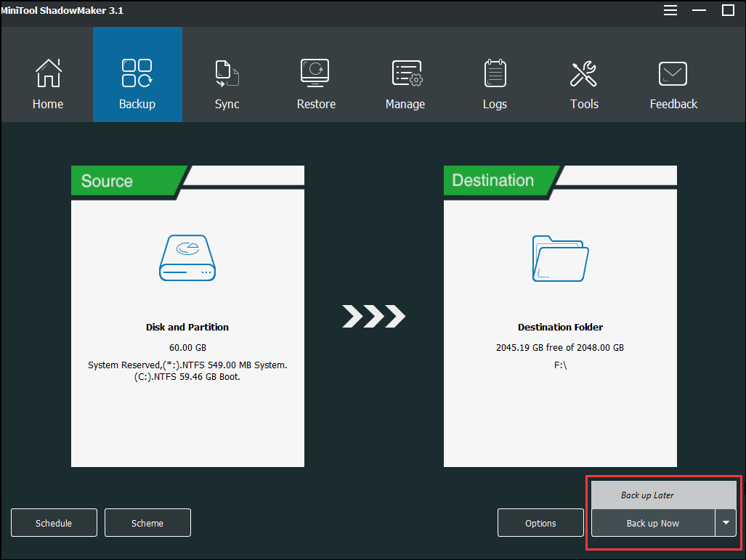Click "2045.19 GB free of 2048.00 GB" text
The image size is (746, 560).
pos(560,347)
